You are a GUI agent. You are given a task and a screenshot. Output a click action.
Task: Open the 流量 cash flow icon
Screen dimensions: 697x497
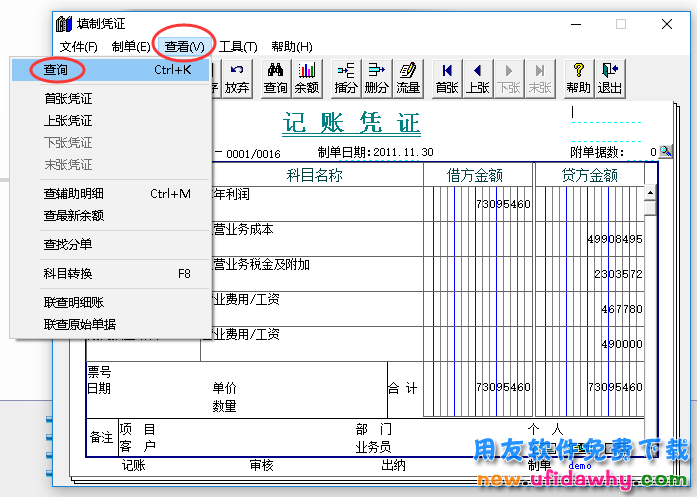point(408,78)
